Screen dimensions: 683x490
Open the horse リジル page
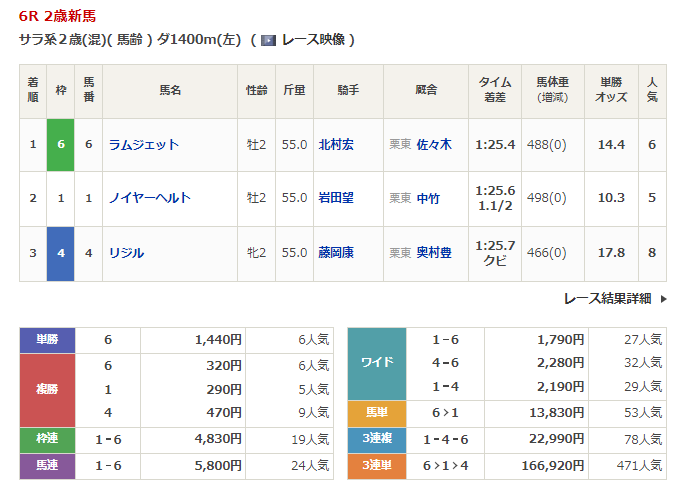point(127,253)
